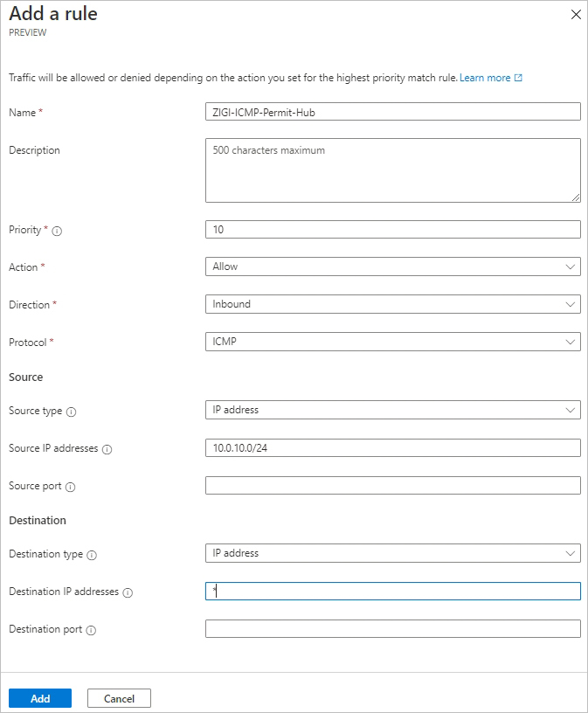Viewport: 588px width, 713px height.
Task: Click the external link icon beside Learn more
Action: 518,78
